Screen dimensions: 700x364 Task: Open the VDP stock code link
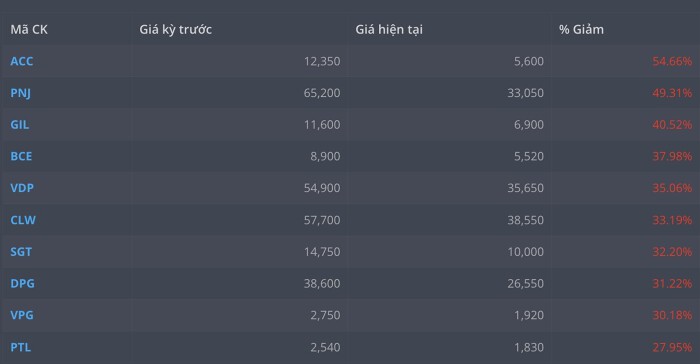tap(22, 188)
